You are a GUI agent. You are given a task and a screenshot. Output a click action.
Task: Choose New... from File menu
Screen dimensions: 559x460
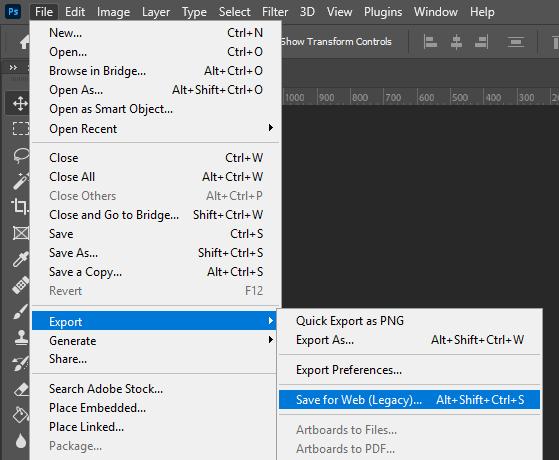coord(155,33)
